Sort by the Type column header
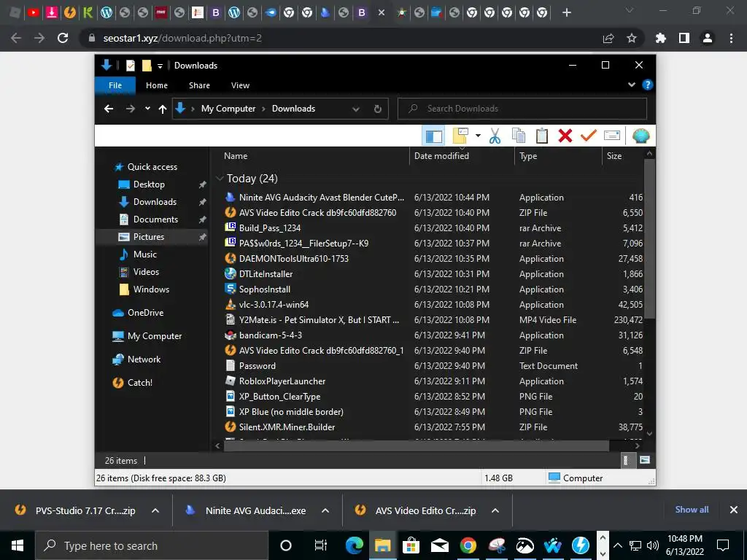Viewport: 747px width, 560px height. click(x=528, y=156)
